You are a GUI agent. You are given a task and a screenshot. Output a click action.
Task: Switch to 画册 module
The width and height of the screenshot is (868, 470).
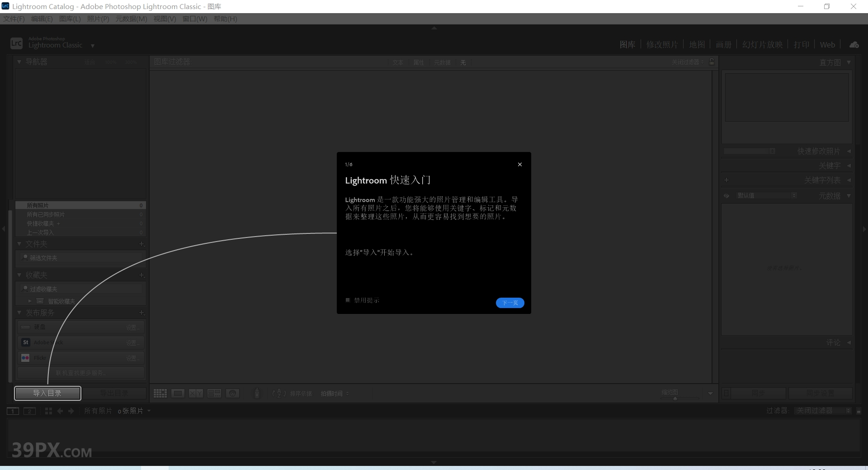pyautogui.click(x=723, y=44)
